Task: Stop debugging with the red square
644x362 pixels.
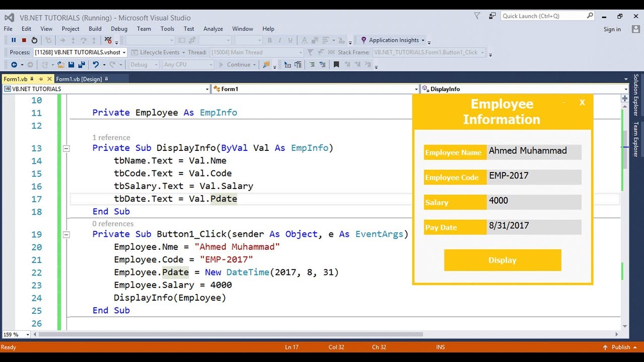Action: click(24, 40)
